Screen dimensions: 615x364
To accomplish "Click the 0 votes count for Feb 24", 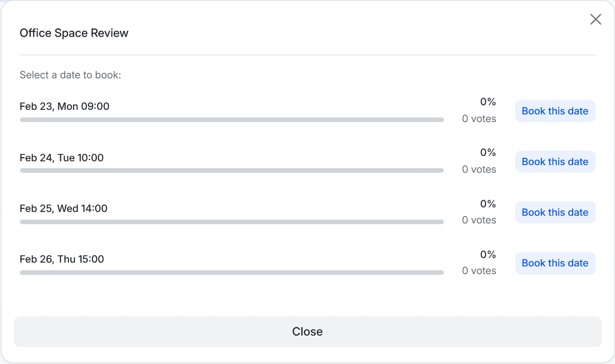I will (479, 169).
